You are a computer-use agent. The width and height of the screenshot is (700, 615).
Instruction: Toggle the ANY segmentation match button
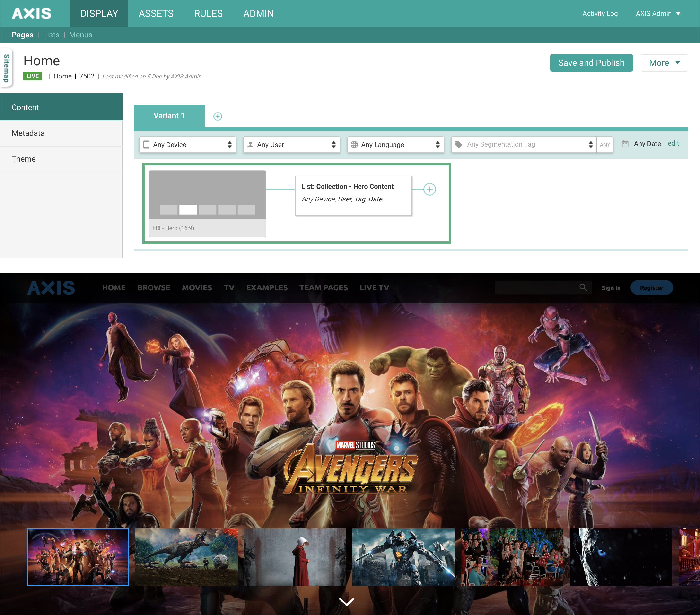(605, 145)
